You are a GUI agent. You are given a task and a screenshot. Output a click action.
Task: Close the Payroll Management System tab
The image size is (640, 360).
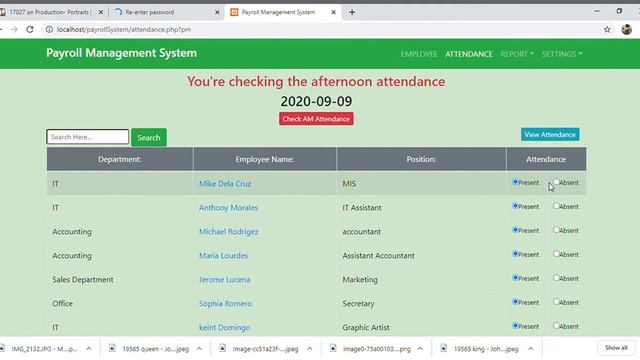coord(333,12)
